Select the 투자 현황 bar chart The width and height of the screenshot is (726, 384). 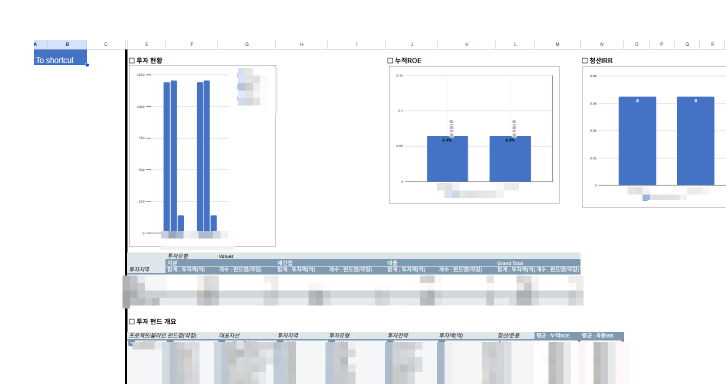[202, 156]
